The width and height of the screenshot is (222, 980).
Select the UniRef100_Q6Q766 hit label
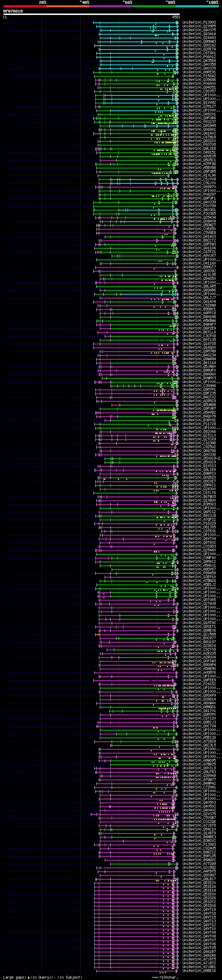(199, 451)
